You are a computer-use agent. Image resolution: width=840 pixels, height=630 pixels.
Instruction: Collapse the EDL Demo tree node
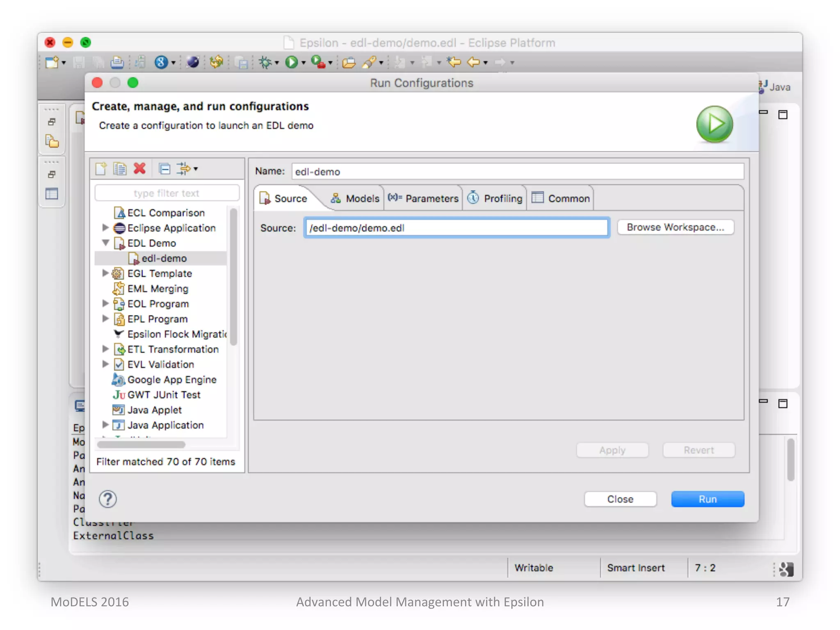point(105,243)
